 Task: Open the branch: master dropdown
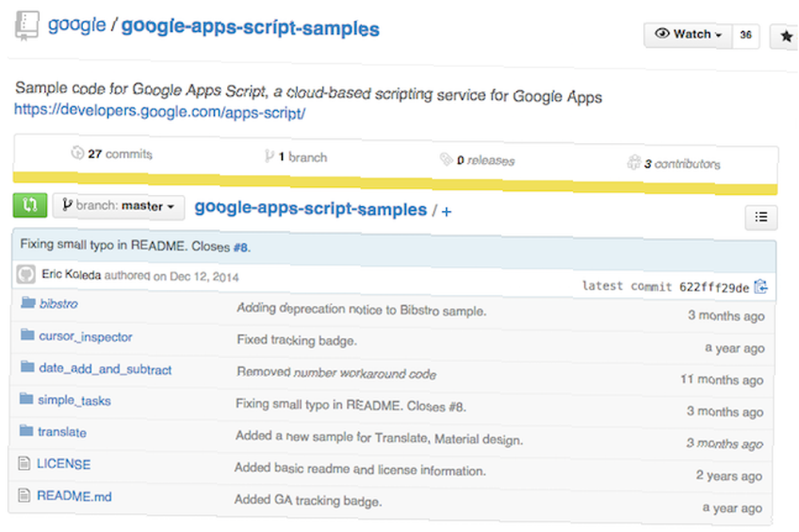pos(119,206)
